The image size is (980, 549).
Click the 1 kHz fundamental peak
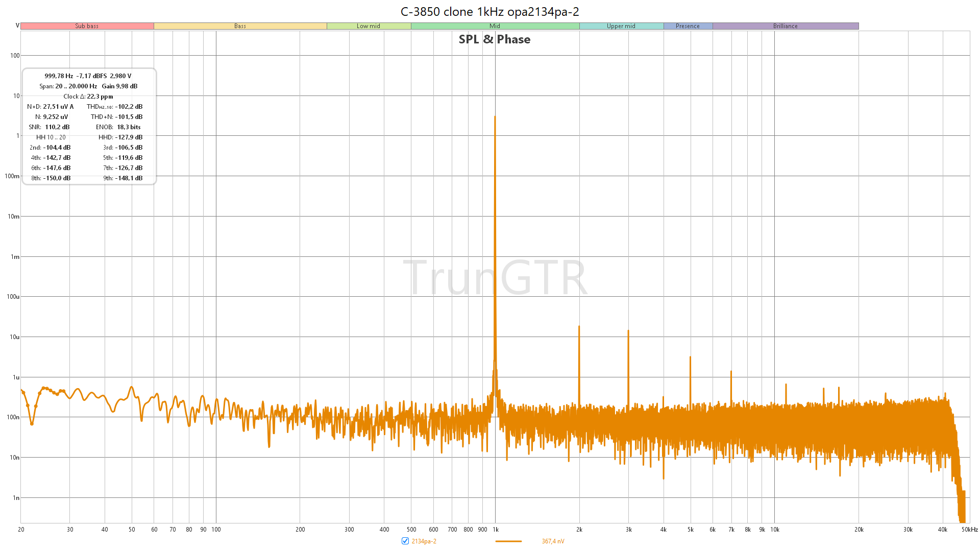click(495, 117)
